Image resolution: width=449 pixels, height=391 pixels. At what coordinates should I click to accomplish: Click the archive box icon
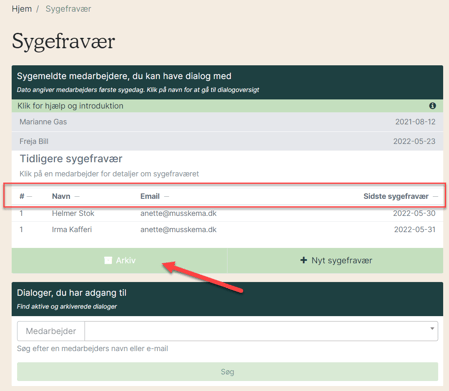(x=108, y=260)
